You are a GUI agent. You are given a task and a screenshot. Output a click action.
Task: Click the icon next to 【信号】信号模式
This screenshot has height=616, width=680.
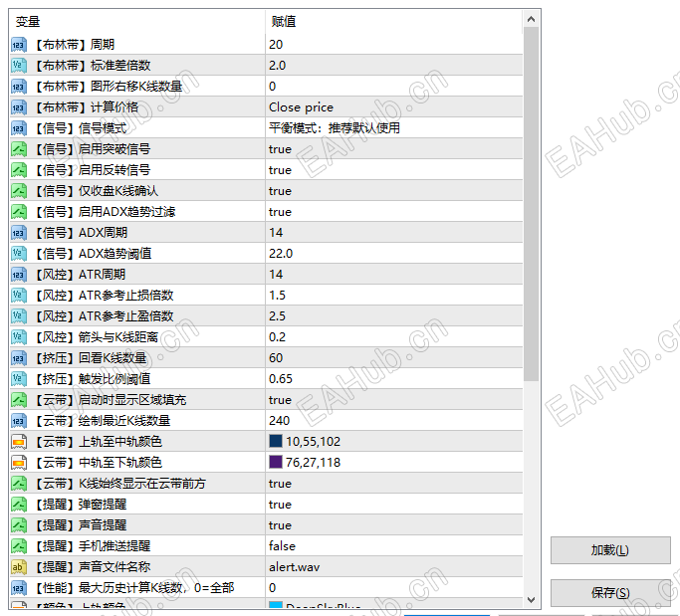tap(19, 128)
